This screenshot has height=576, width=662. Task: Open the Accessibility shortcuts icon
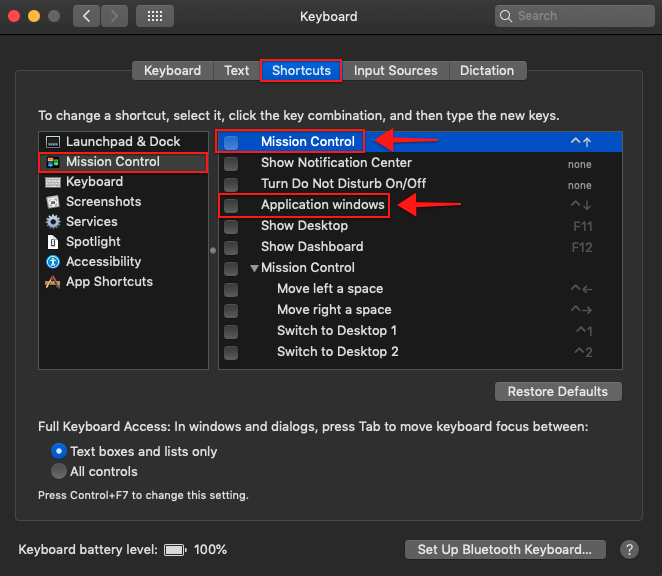tap(53, 262)
